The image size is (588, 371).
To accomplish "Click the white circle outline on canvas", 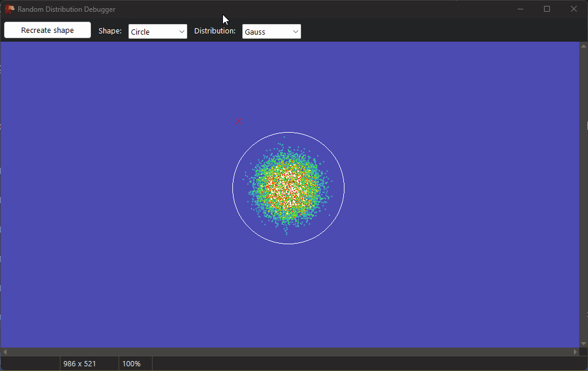I will click(289, 133).
